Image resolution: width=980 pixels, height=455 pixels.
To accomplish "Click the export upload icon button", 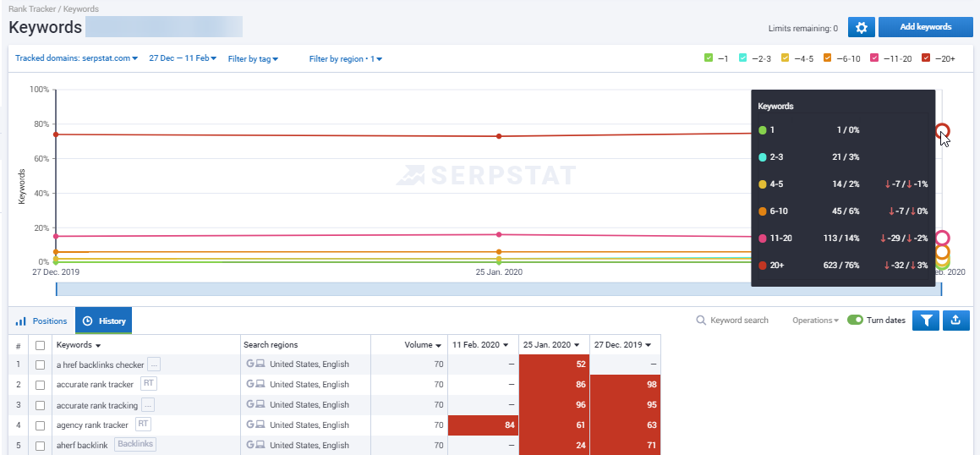I will [955, 320].
